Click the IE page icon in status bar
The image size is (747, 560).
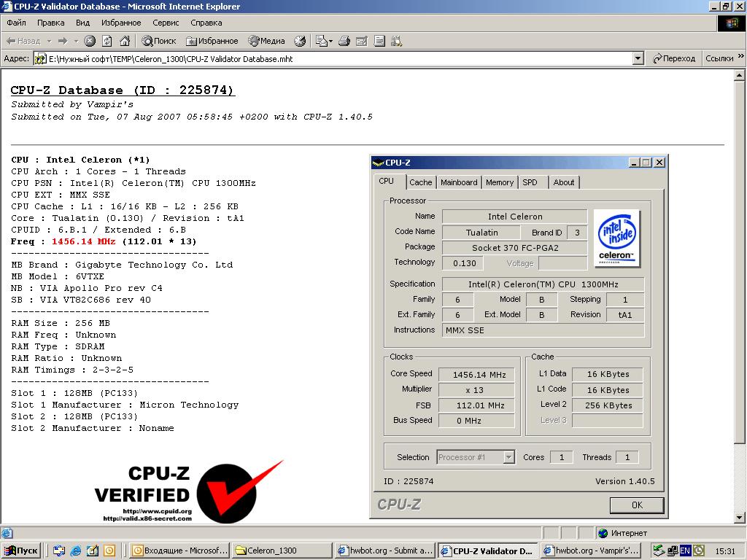pos(7,533)
